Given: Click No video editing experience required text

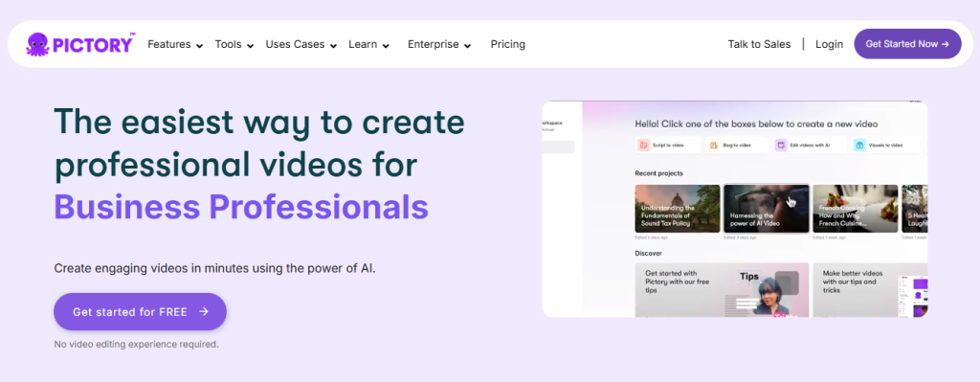Looking at the screenshot, I should tap(136, 344).
